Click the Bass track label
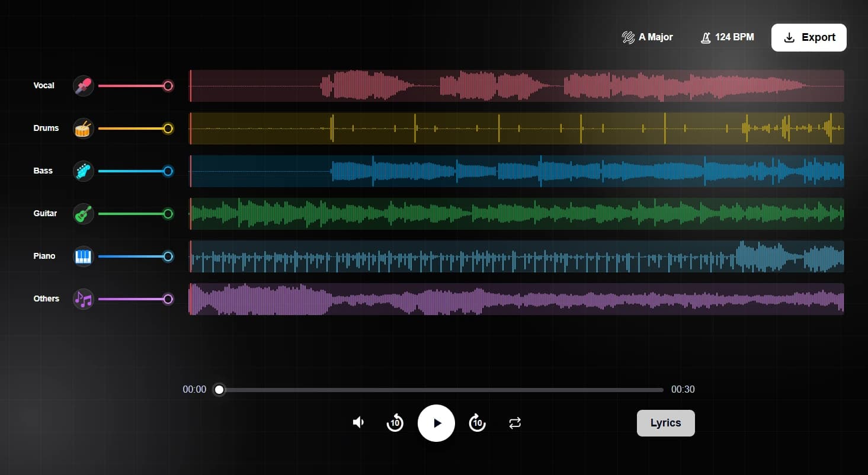Viewport: 868px width, 475px height. pos(43,171)
